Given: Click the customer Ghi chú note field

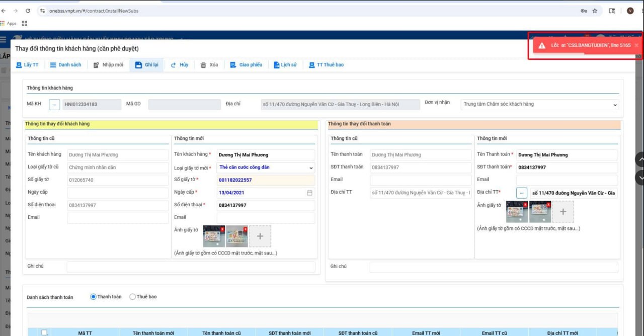Looking at the screenshot, I should point(191,267).
